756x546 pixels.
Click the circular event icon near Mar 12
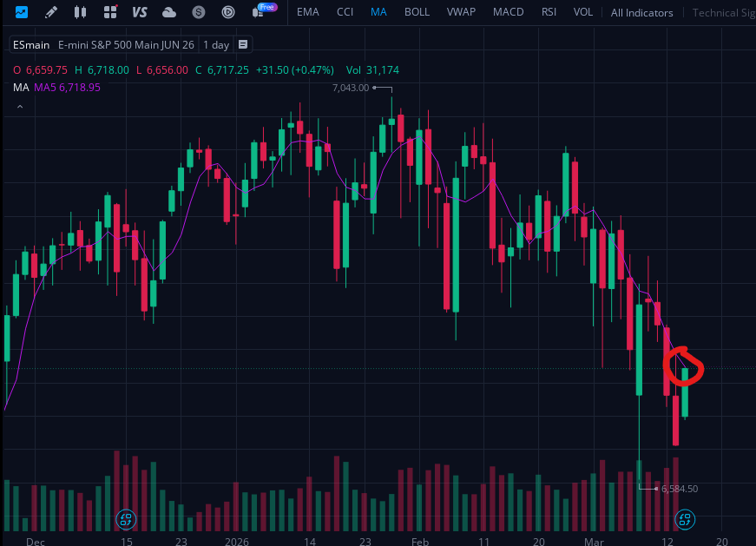point(685,519)
